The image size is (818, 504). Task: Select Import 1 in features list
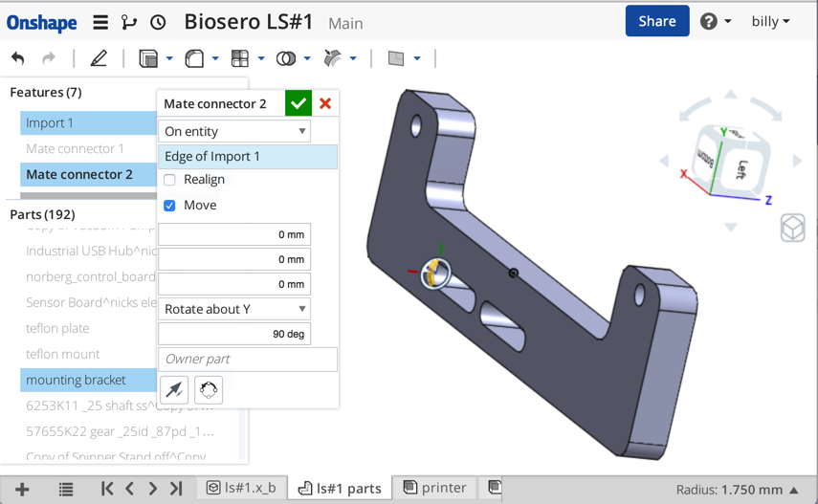click(89, 123)
